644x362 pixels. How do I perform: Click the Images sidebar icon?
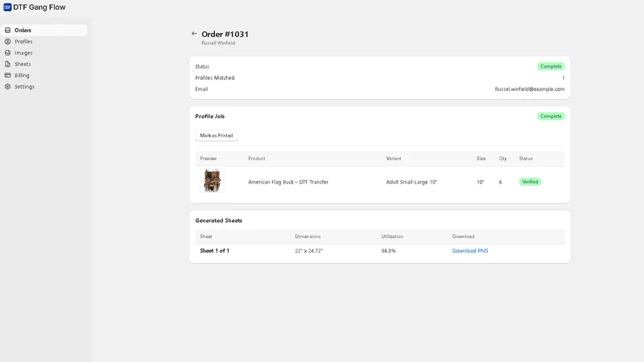[x=7, y=53]
